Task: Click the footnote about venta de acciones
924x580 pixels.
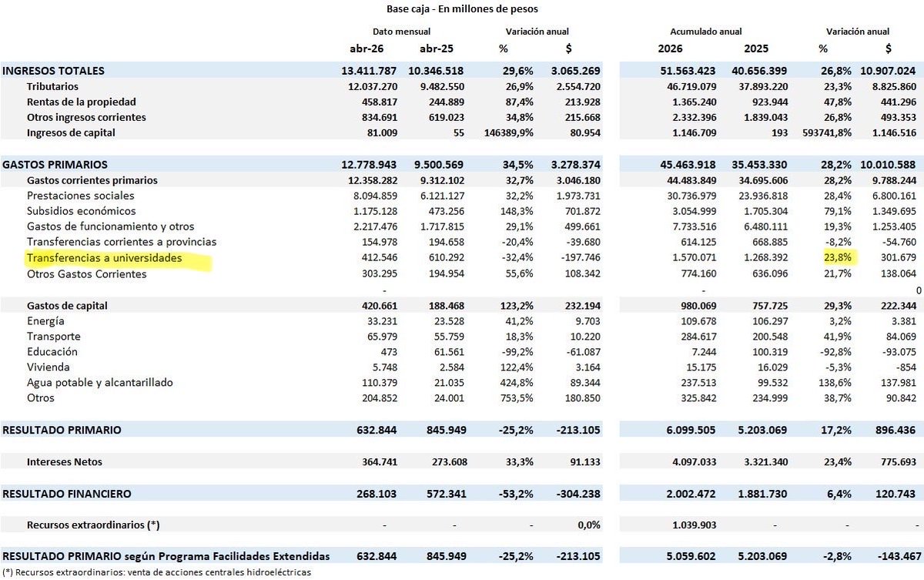Action: coord(156,572)
